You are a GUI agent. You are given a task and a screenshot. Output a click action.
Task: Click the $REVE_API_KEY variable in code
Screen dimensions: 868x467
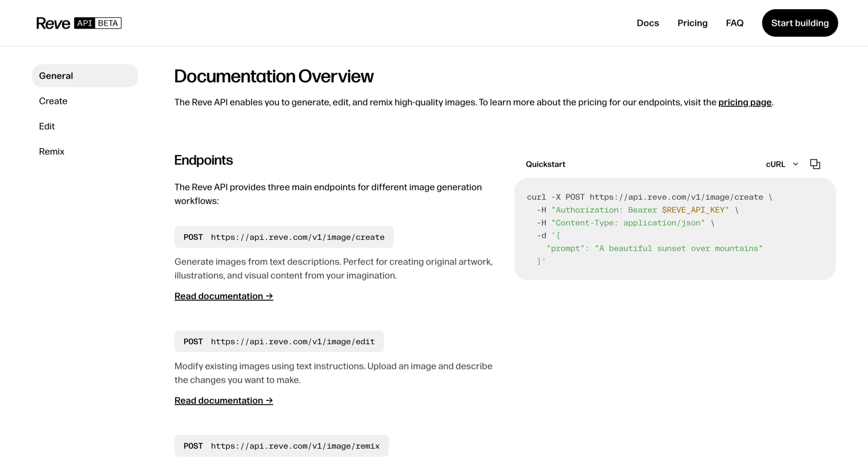[693, 210]
